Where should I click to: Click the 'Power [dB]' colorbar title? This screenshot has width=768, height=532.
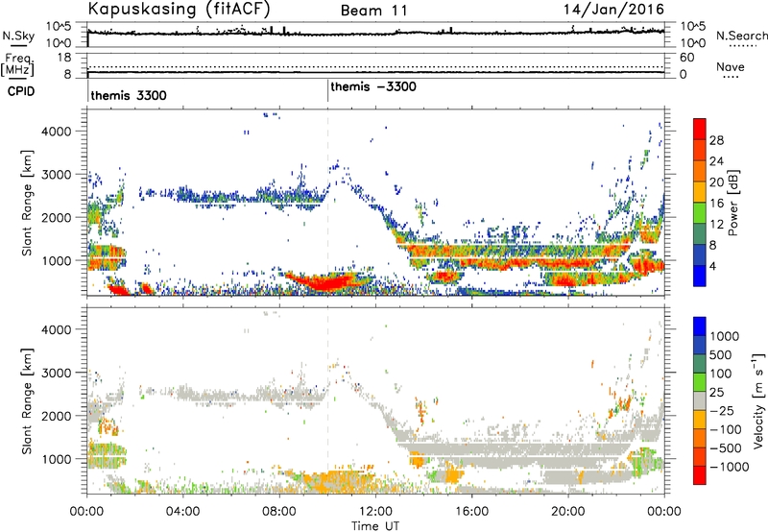[732, 203]
